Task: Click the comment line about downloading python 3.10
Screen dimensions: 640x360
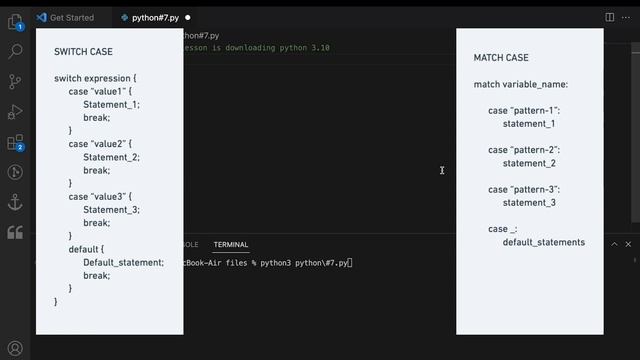Action: (257, 48)
